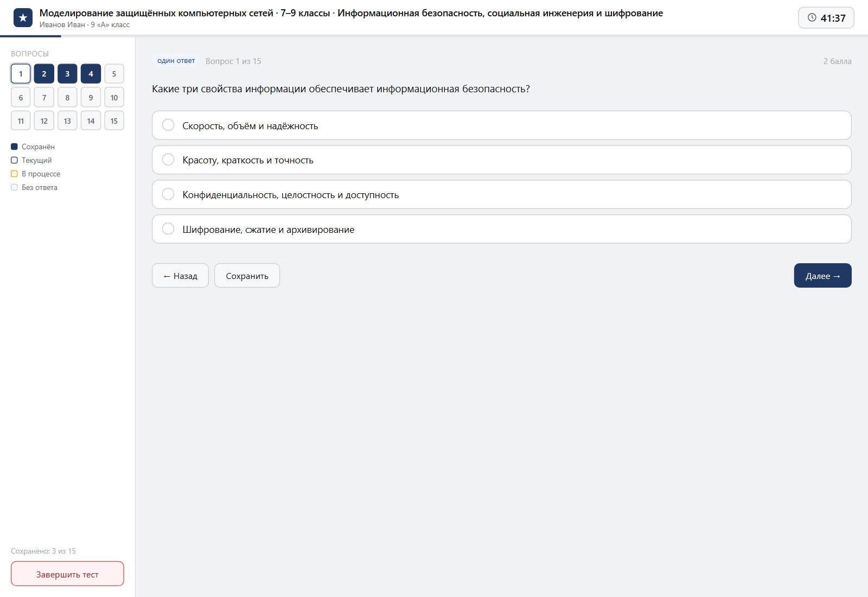
Task: Jump to question 12
Action: (x=44, y=121)
